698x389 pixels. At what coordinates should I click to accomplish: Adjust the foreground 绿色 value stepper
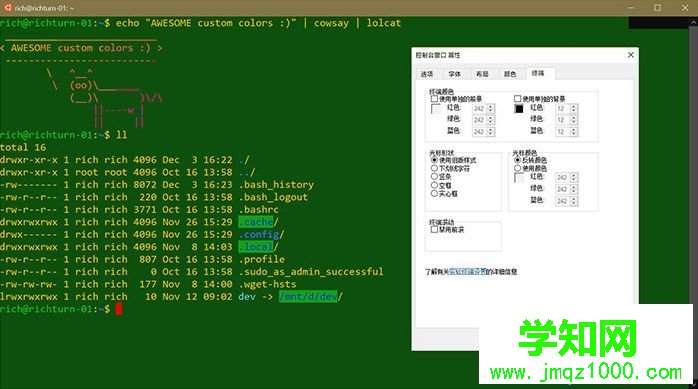490,120
